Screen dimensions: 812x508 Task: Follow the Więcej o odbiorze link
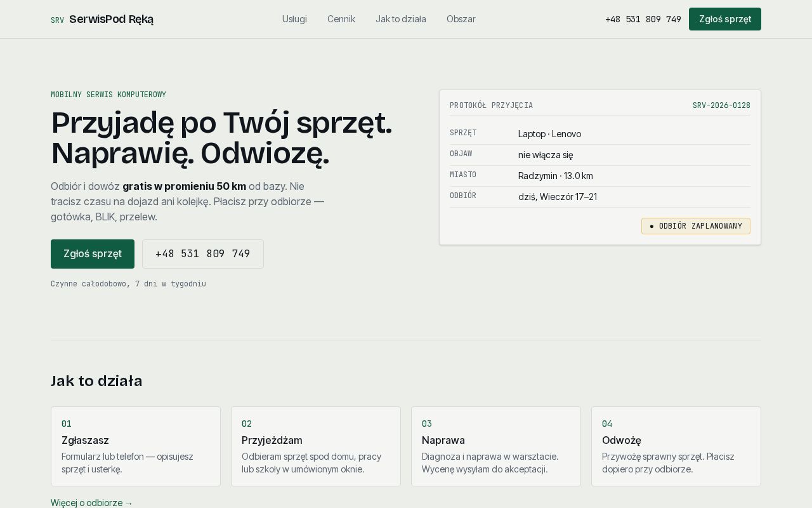pos(92,503)
